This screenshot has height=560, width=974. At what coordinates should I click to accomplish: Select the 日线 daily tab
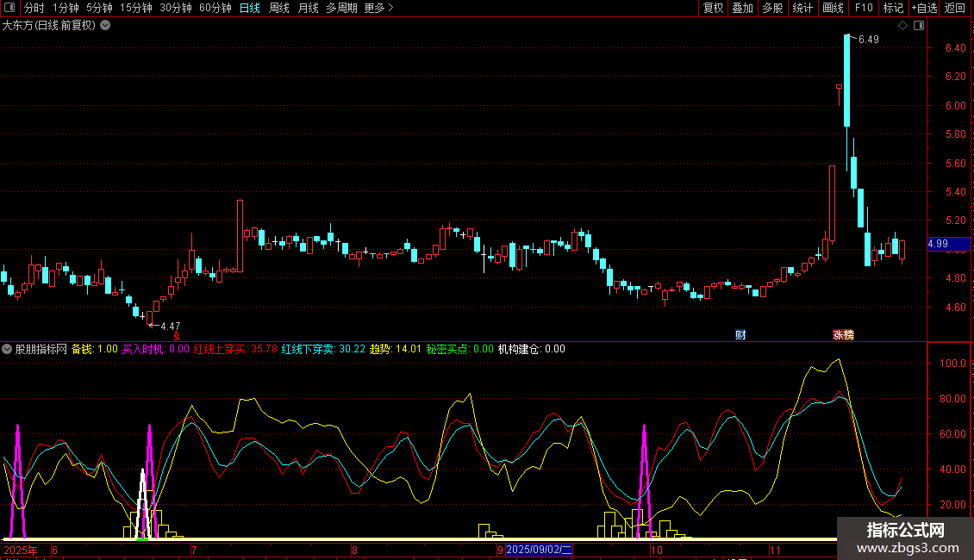tap(250, 8)
